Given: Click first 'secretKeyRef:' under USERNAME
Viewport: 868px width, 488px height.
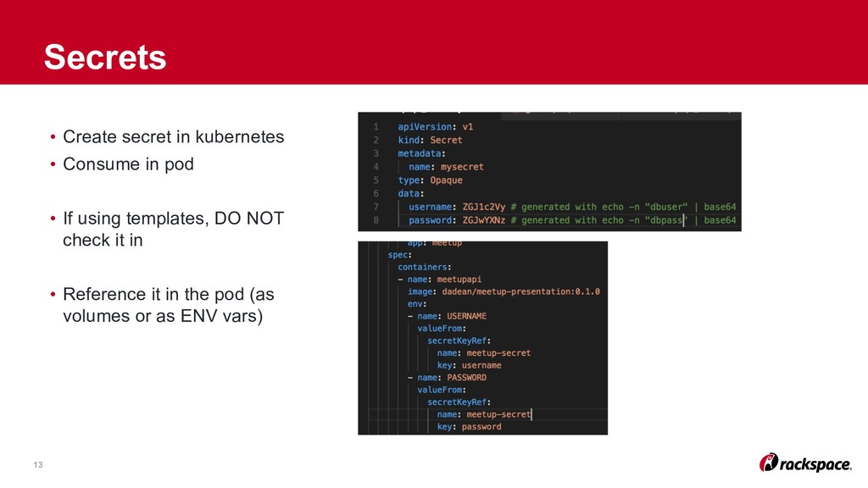Looking at the screenshot, I should click(459, 341).
